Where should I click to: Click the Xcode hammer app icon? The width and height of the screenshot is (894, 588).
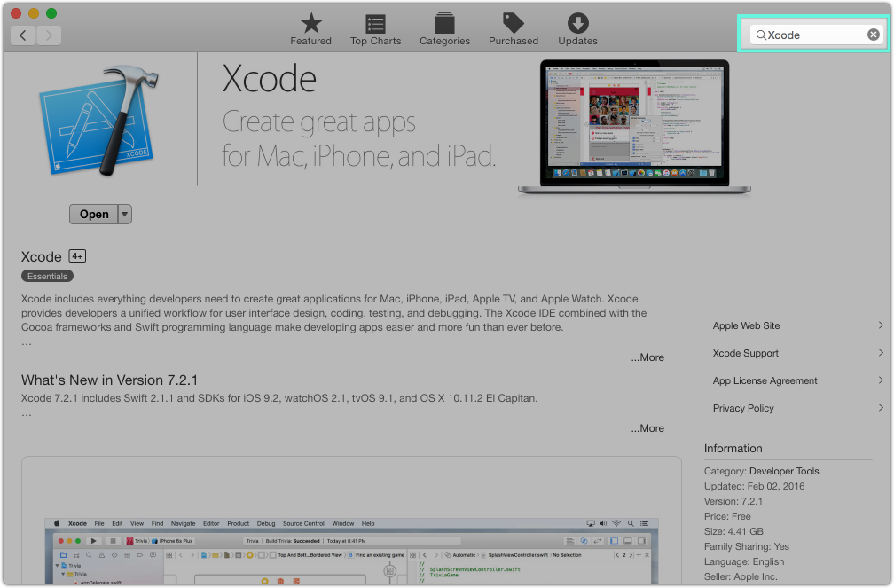[99, 121]
